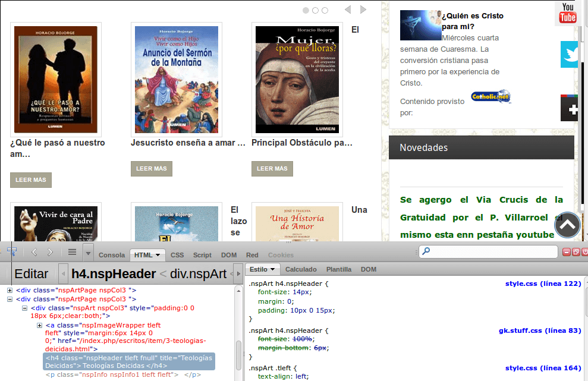Open dropdown arrow next to lines icon

[x=88, y=253]
